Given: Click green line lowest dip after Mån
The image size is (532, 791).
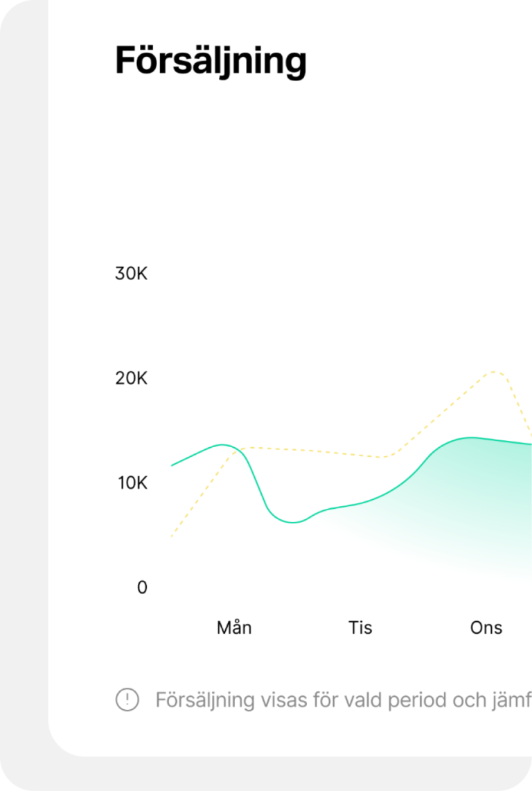Looking at the screenshot, I should pyautogui.click(x=294, y=522).
